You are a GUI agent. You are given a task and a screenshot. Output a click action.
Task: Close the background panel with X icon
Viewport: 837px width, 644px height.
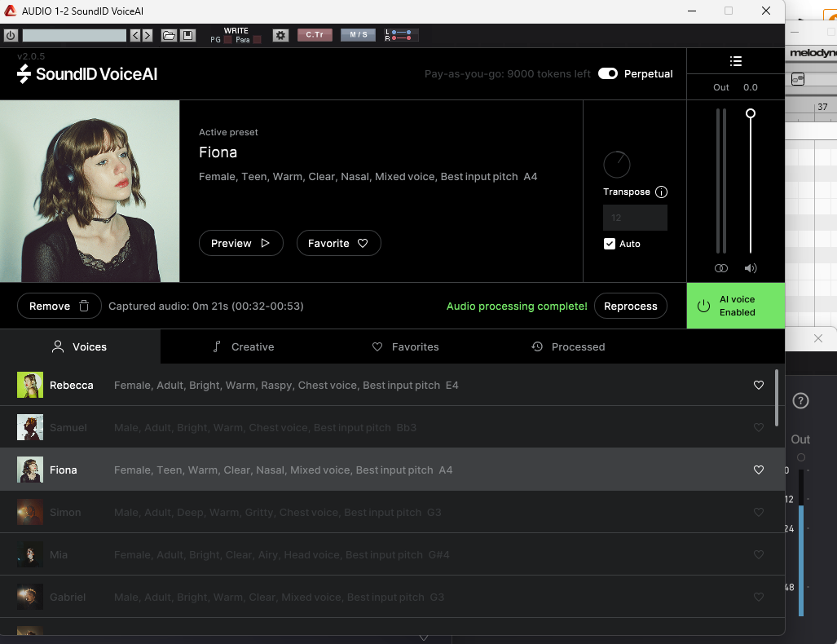tap(817, 338)
